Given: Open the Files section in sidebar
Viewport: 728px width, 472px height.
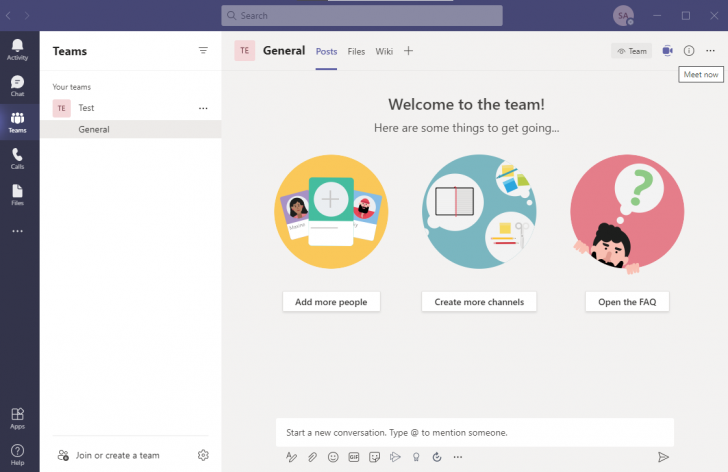Looking at the screenshot, I should point(17,195).
